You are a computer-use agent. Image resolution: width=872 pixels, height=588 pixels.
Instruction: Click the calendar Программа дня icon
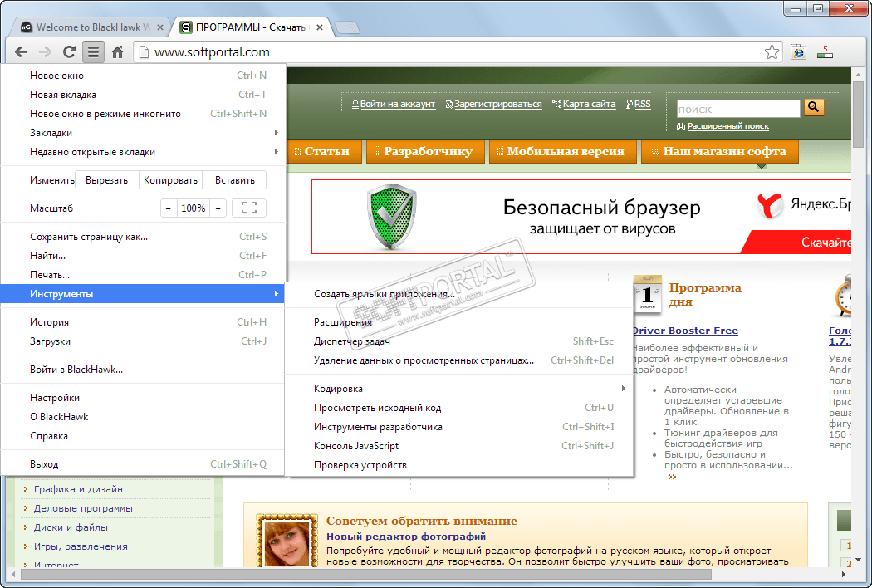[647, 294]
